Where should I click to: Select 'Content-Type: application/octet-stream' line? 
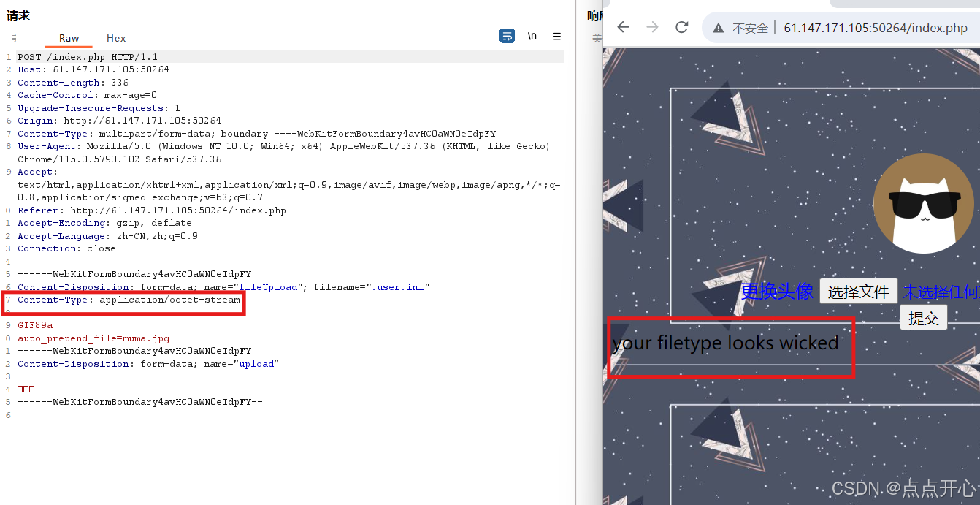point(129,300)
